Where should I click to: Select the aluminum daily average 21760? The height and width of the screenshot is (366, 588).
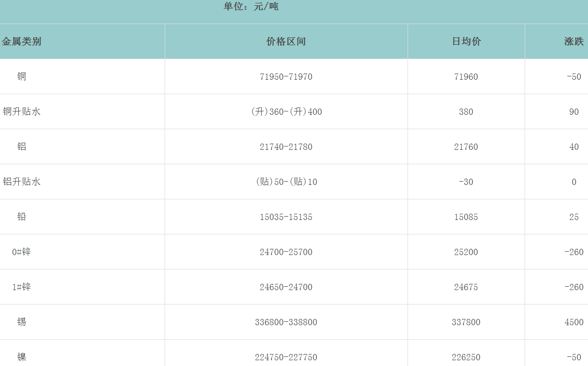(466, 147)
